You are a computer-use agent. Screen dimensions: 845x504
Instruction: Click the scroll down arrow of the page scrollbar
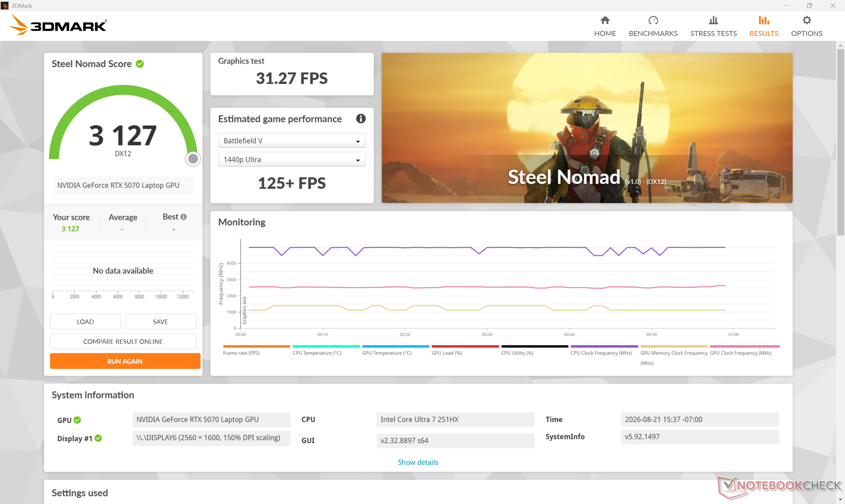coord(841,500)
